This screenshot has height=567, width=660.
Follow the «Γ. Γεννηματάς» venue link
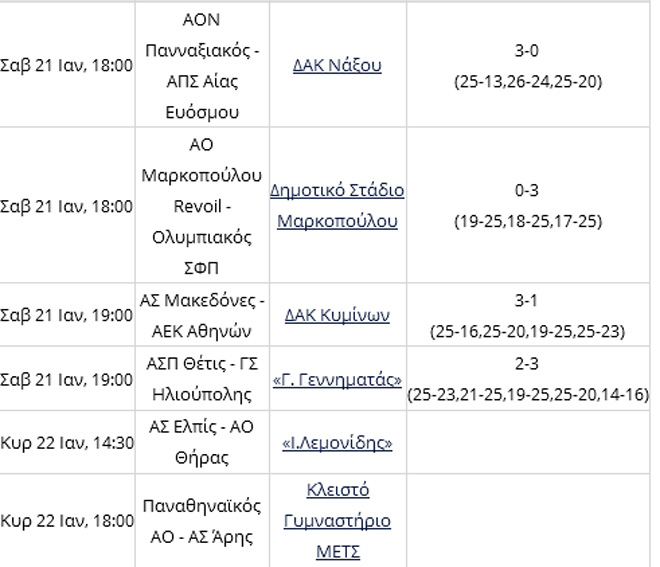[x=337, y=379]
